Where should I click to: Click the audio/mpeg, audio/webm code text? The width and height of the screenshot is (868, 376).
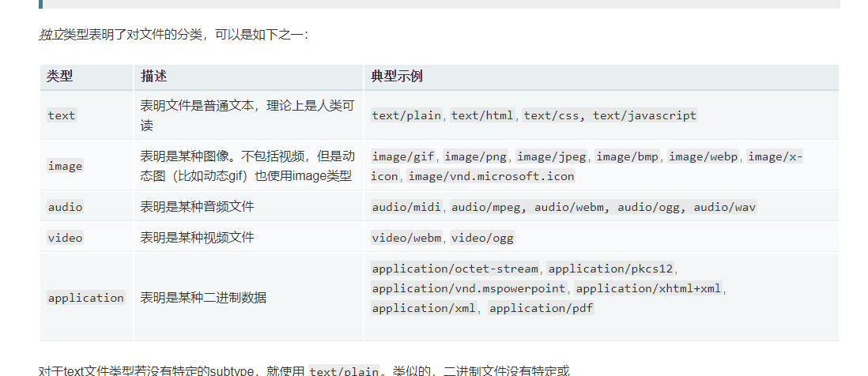click(x=530, y=207)
